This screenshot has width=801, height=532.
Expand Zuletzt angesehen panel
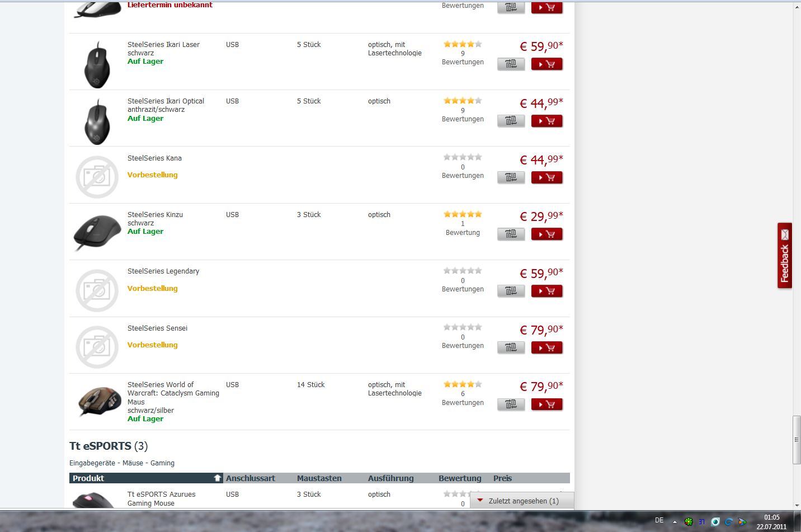pos(522,501)
